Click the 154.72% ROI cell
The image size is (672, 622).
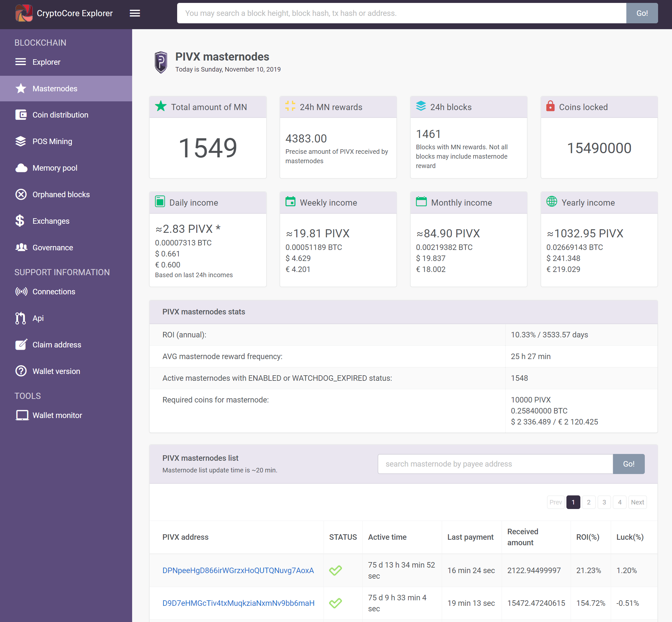(x=590, y=603)
